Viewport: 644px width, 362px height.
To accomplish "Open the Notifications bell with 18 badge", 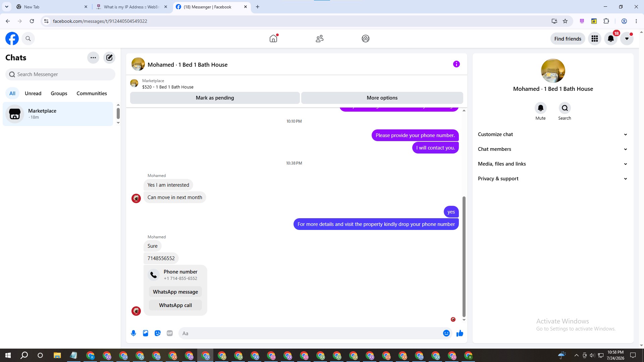I will pos(611,39).
